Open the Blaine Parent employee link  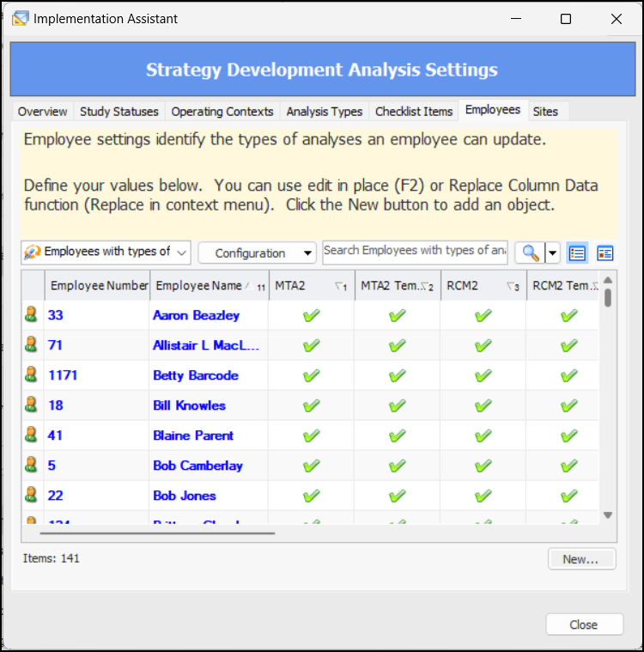(193, 436)
